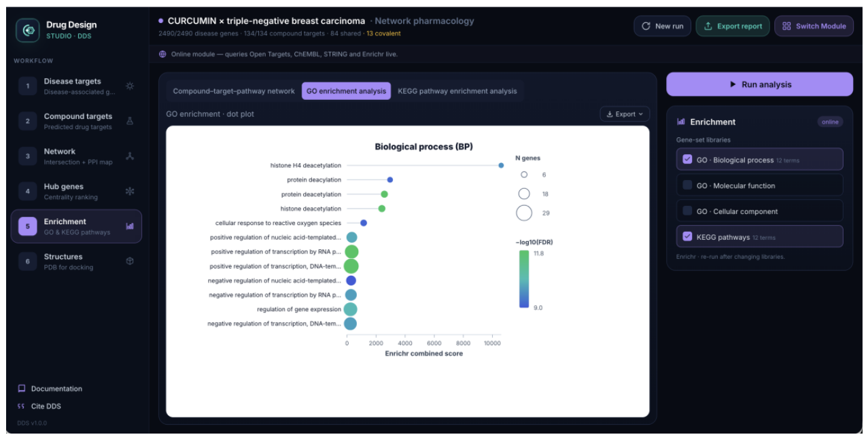Open the Structures workflow step

coord(77,261)
